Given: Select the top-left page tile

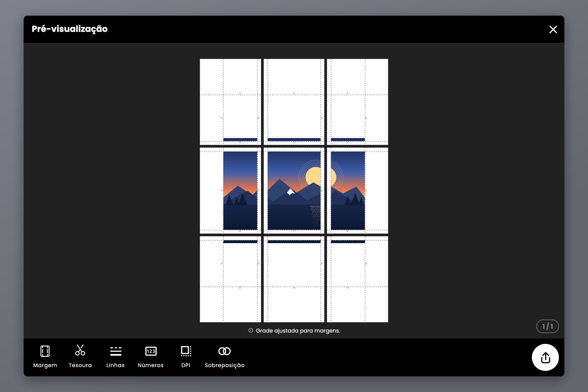Looking at the screenshot, I should pos(230,102).
